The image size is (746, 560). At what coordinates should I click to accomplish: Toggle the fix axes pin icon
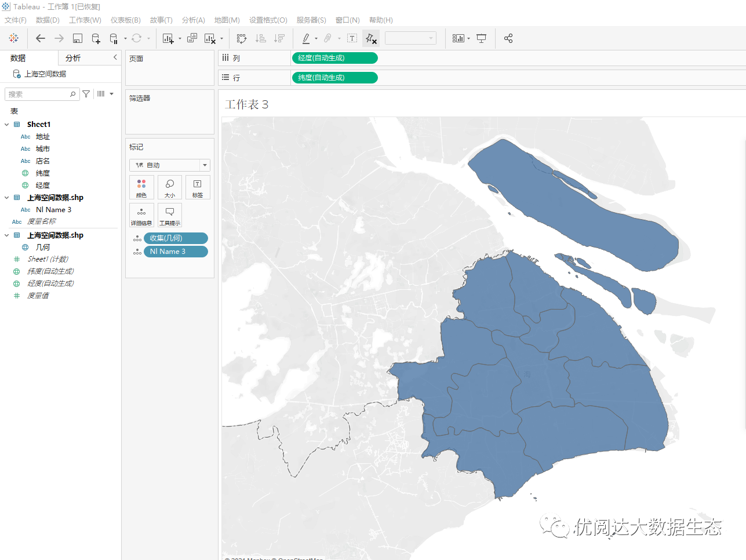coord(371,38)
